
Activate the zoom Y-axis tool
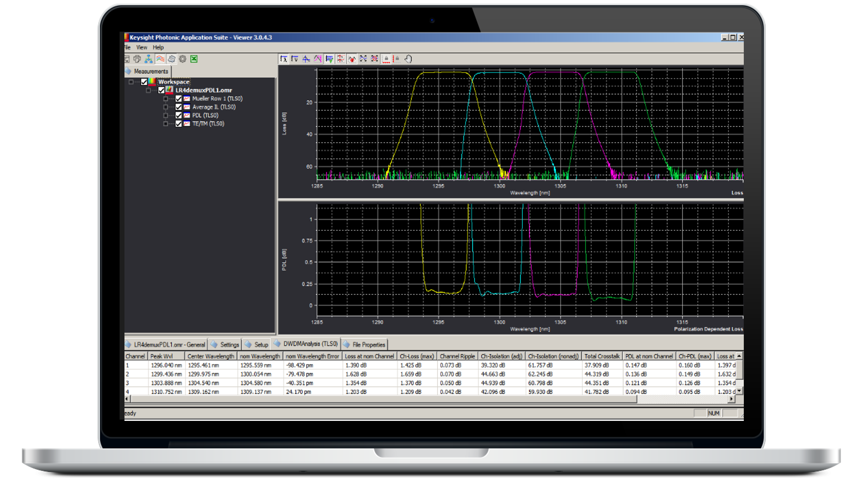pos(295,59)
